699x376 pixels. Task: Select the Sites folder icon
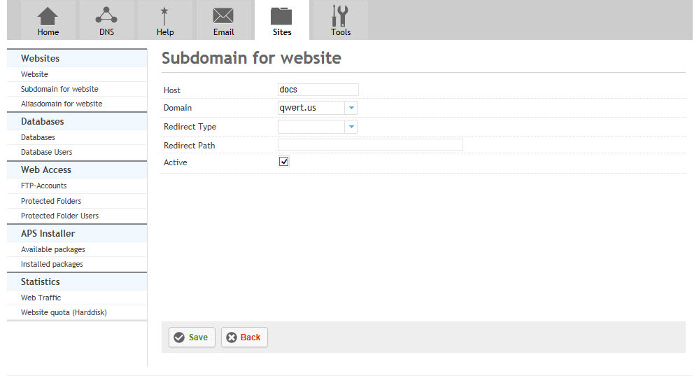[281, 17]
